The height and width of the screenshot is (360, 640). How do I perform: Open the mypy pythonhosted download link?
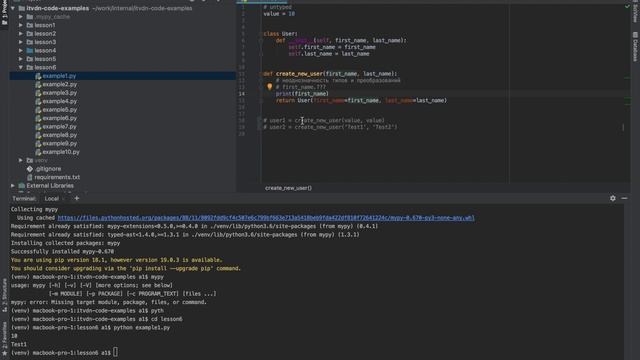click(x=266, y=218)
